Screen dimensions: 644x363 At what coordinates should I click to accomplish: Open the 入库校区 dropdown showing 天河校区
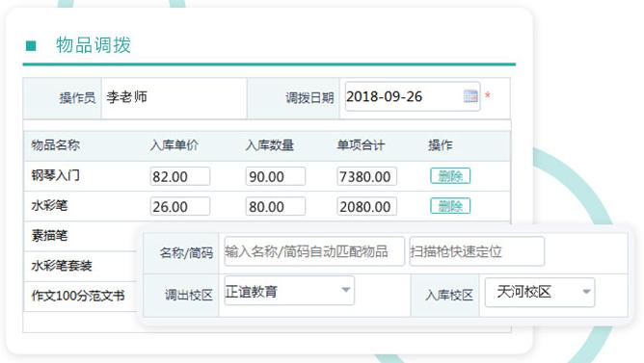click(x=540, y=292)
